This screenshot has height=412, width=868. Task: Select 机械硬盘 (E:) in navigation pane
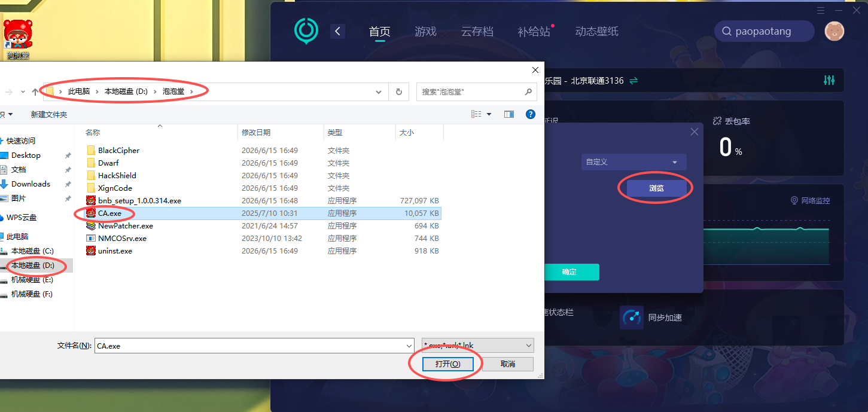coord(32,279)
